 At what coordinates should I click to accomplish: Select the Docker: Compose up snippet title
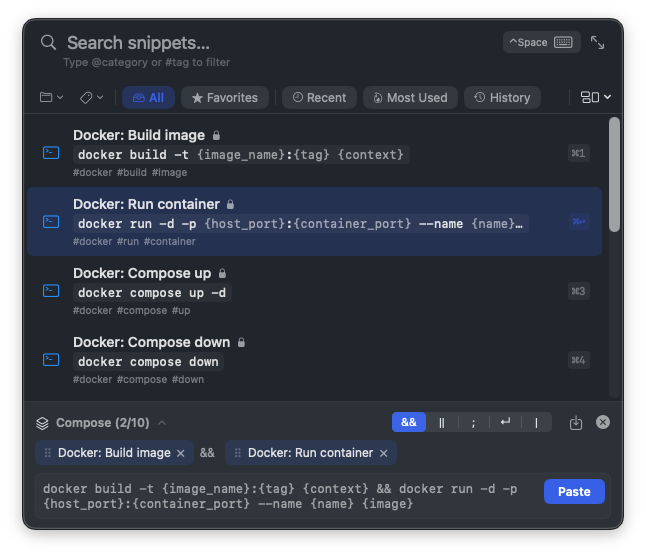(142, 273)
